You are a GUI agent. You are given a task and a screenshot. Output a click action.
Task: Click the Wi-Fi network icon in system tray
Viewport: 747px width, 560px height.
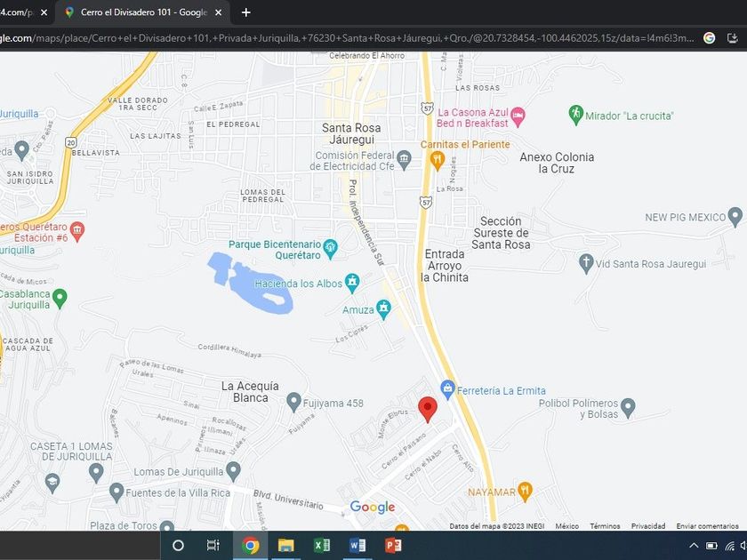(x=729, y=546)
